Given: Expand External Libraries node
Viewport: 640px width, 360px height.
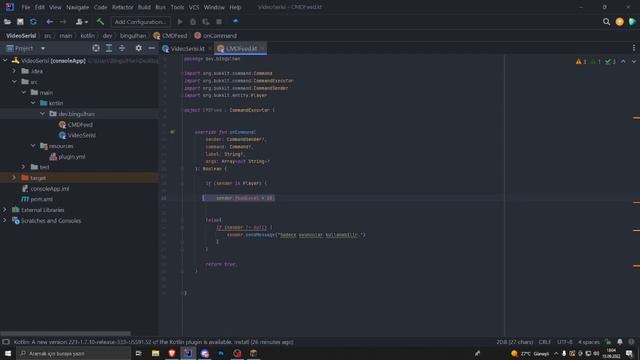Looking at the screenshot, I should click(5, 209).
